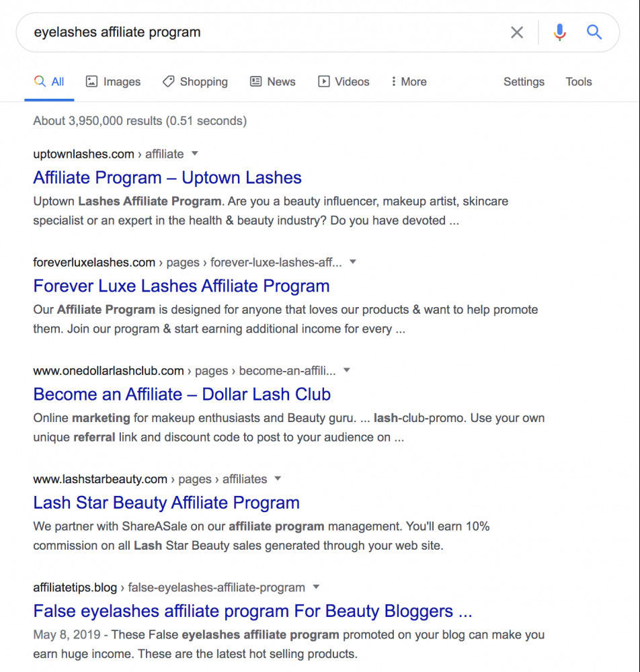Screen dimensions: 640x672
Task: Clear the search query with the X icon
Action: (517, 32)
